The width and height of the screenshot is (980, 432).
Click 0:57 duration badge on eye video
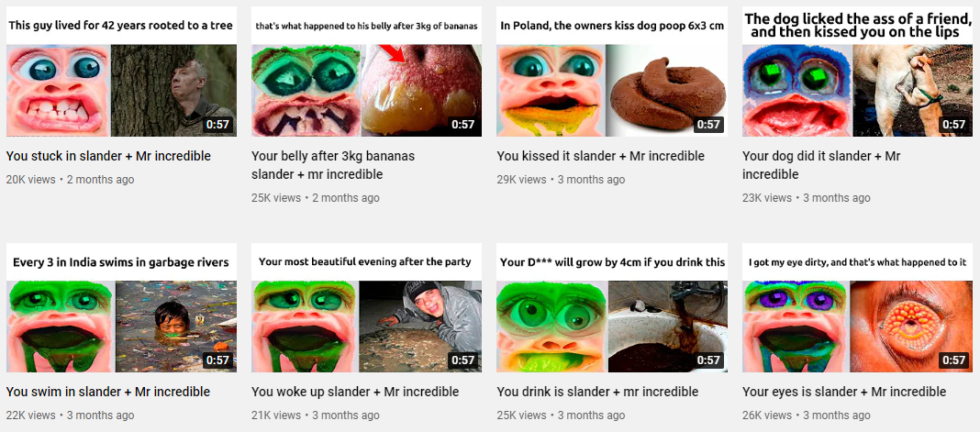click(953, 360)
